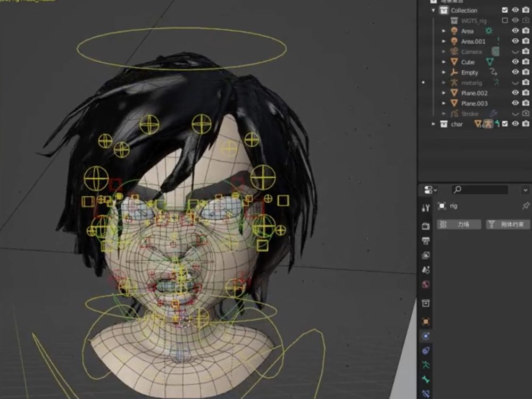
Task: Click the orange mesh icon in char row
Action: pos(478,124)
